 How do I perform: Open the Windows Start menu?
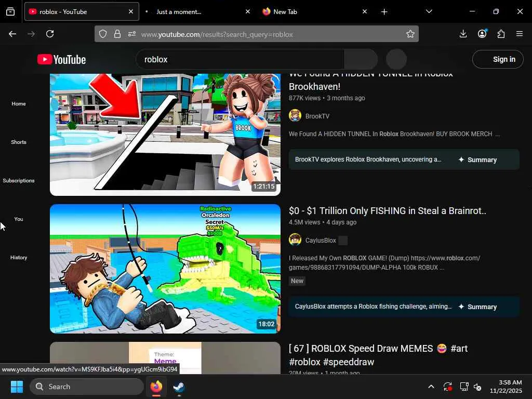[x=17, y=387]
